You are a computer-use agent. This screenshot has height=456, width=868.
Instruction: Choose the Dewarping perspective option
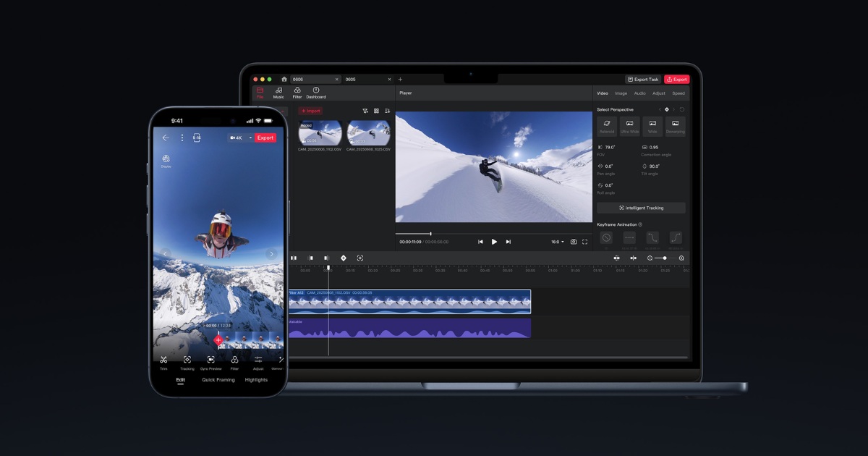coord(676,127)
